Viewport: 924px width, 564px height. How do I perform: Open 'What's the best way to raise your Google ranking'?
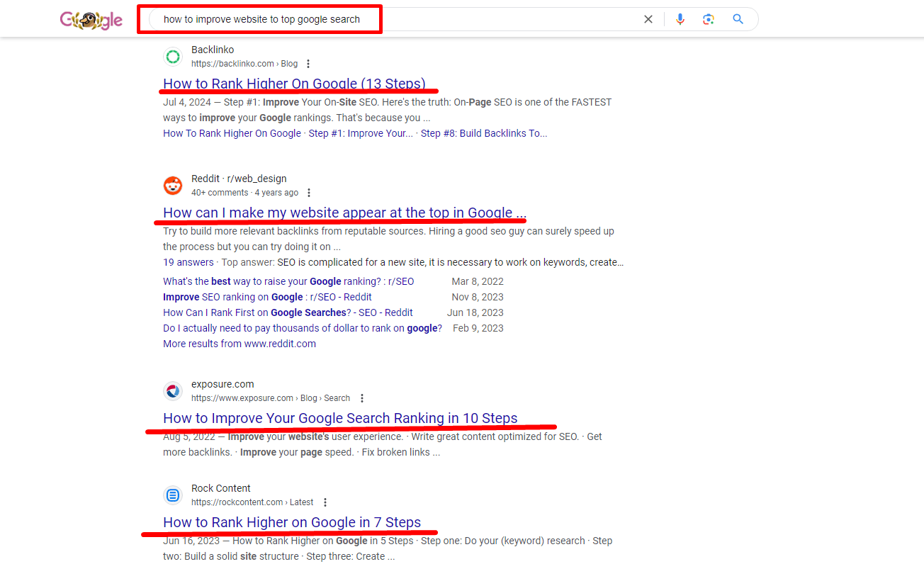coord(288,281)
